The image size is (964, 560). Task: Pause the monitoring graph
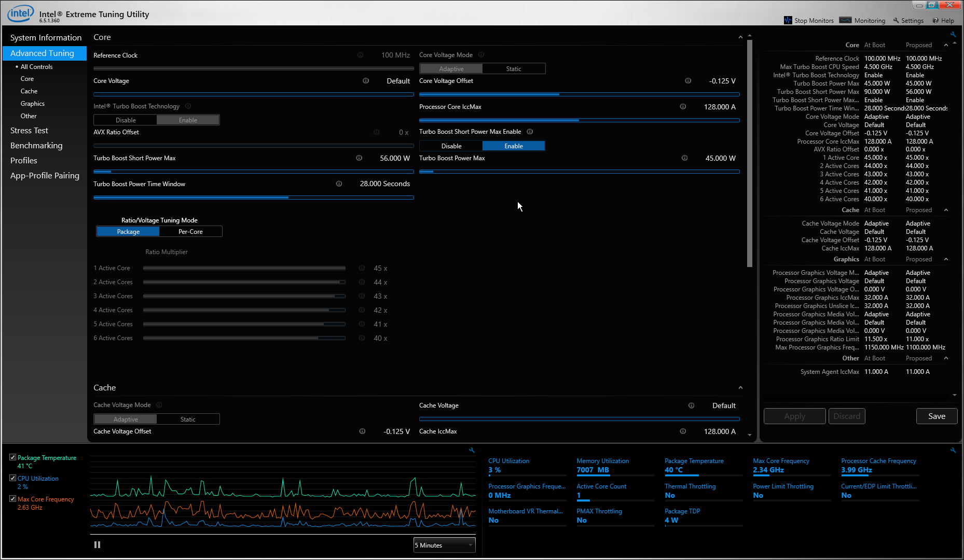pos(97,545)
